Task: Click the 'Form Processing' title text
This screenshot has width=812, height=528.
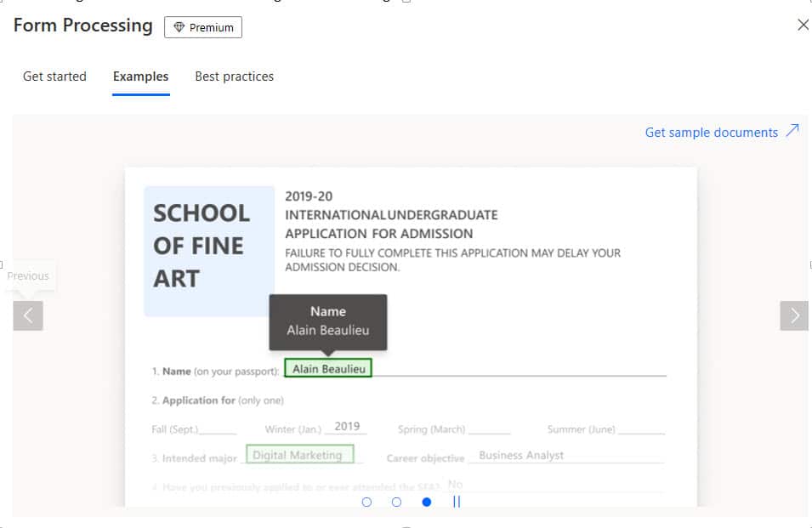Action: click(82, 26)
